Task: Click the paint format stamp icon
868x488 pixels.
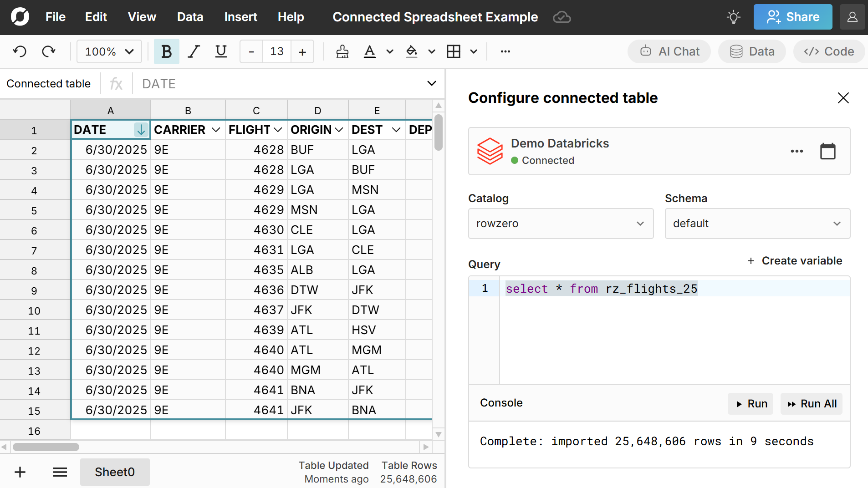Action: (342, 51)
